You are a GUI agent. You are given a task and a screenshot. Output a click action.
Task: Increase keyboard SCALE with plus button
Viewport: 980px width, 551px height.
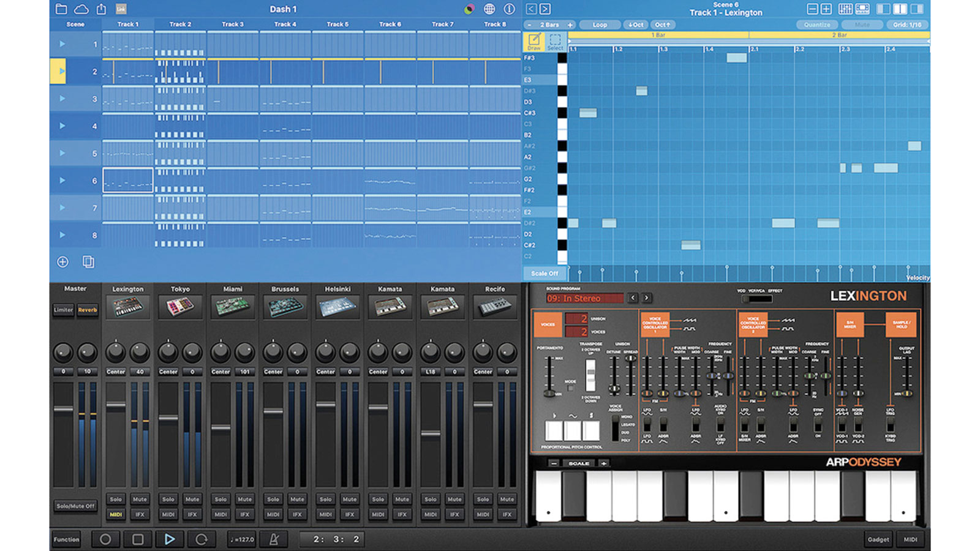[x=603, y=463]
